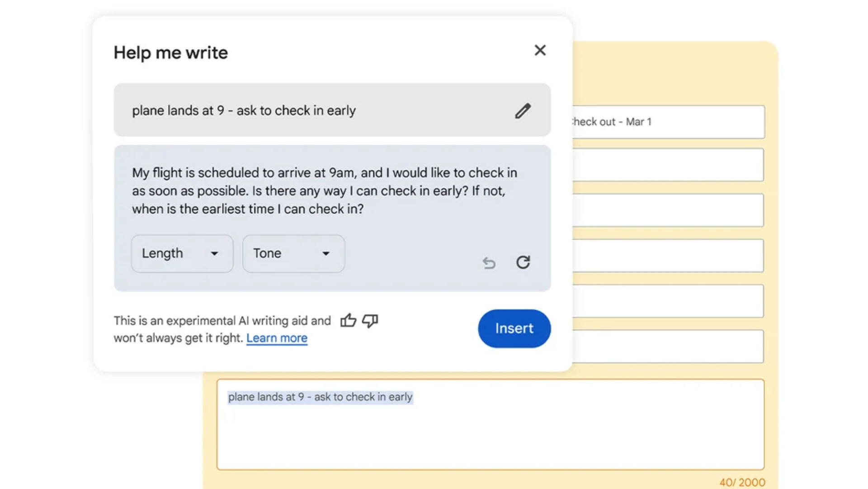This screenshot has height=489, width=868.
Task: Open the Tone dropdown
Action: [x=293, y=253]
